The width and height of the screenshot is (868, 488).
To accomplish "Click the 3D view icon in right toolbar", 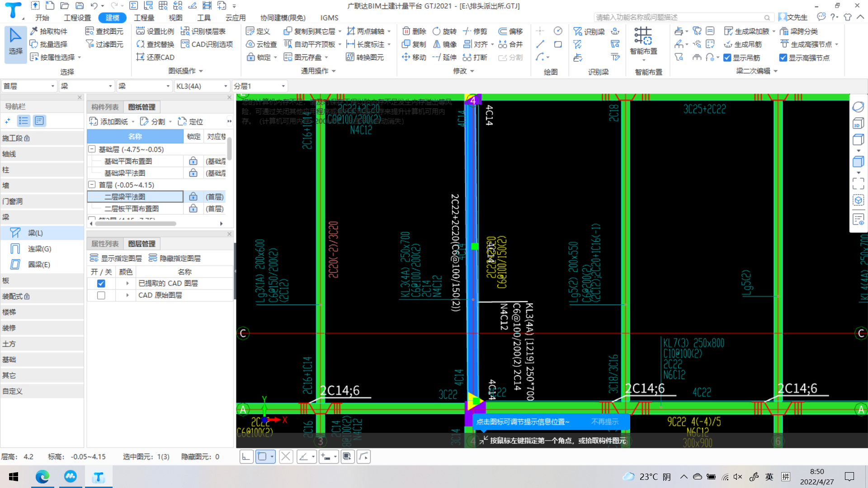I will click(858, 123).
